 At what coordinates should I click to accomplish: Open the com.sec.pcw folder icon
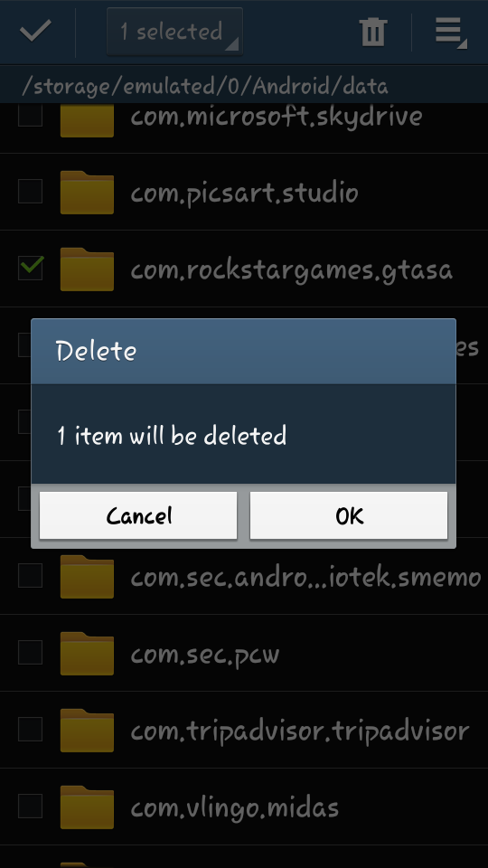[87, 653]
